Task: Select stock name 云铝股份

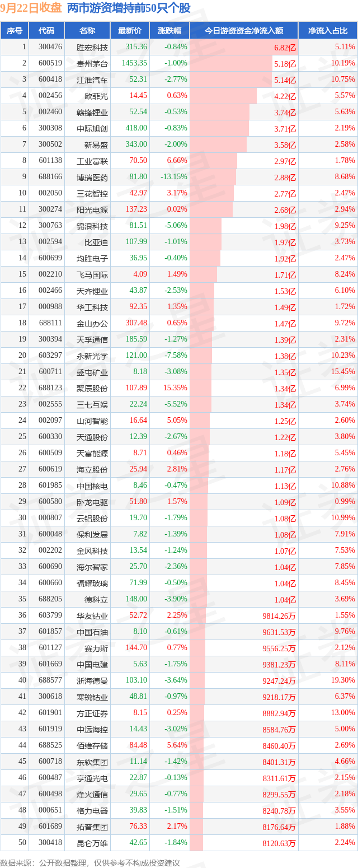Action: pyautogui.click(x=92, y=518)
